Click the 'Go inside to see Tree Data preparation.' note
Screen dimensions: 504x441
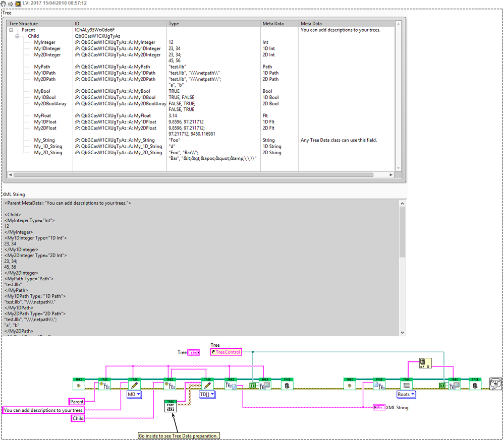pyautogui.click(x=179, y=436)
